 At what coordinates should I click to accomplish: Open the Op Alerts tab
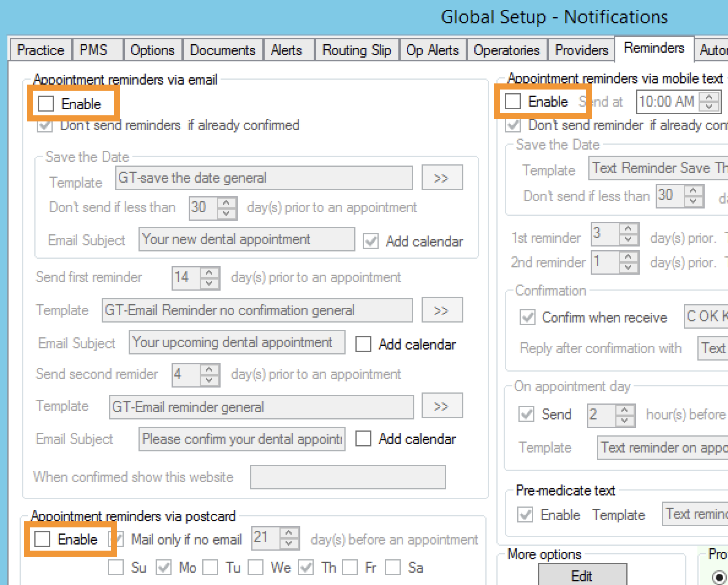pos(432,50)
